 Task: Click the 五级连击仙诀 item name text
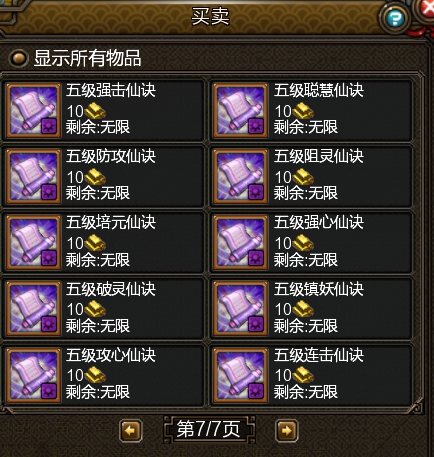[319, 355]
